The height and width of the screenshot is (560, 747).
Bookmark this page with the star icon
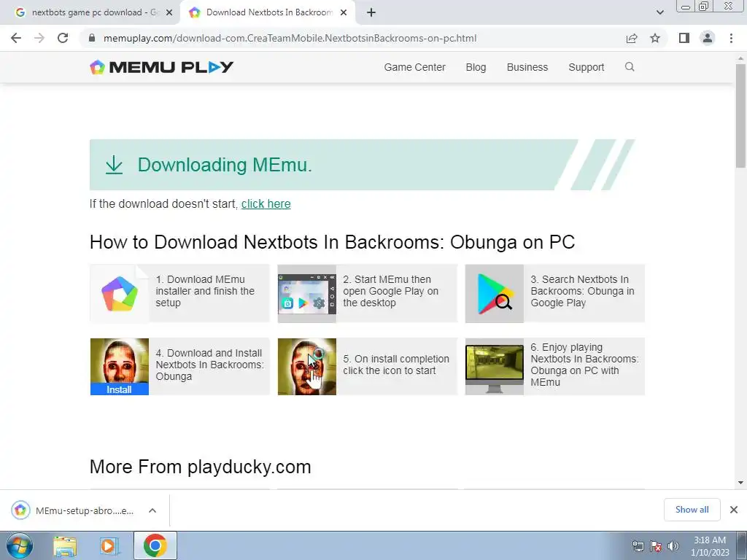click(655, 38)
